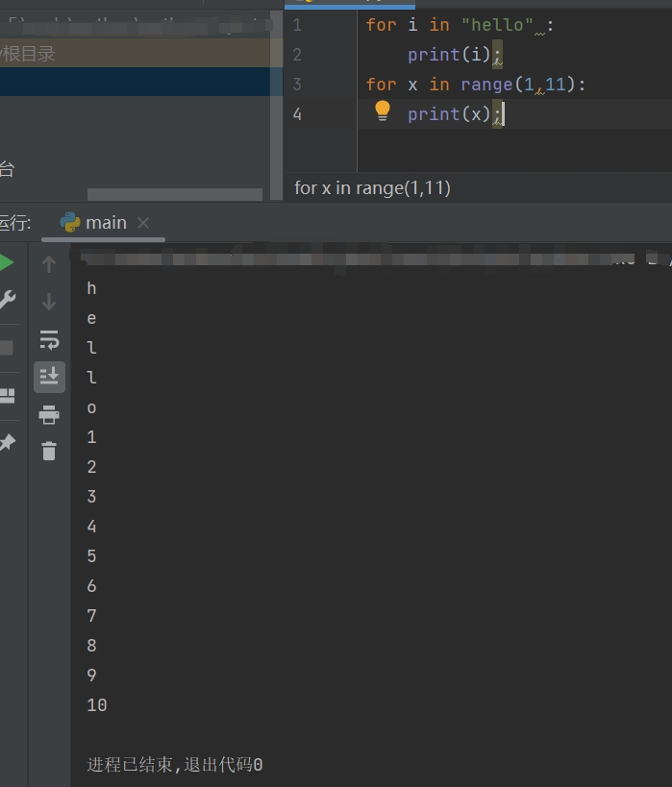Screen dimensions: 672x787
Task: Open the restore layout icon
Action: click(x=7, y=395)
